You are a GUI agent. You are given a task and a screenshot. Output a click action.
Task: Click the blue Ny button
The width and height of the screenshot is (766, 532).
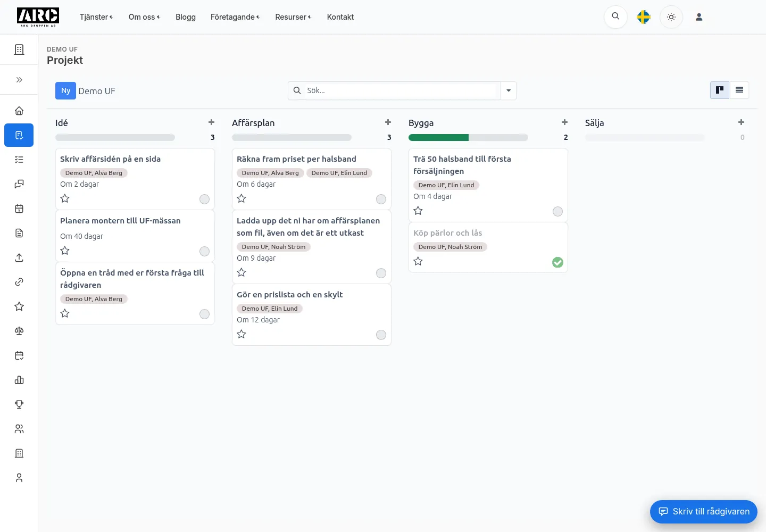[65, 90]
